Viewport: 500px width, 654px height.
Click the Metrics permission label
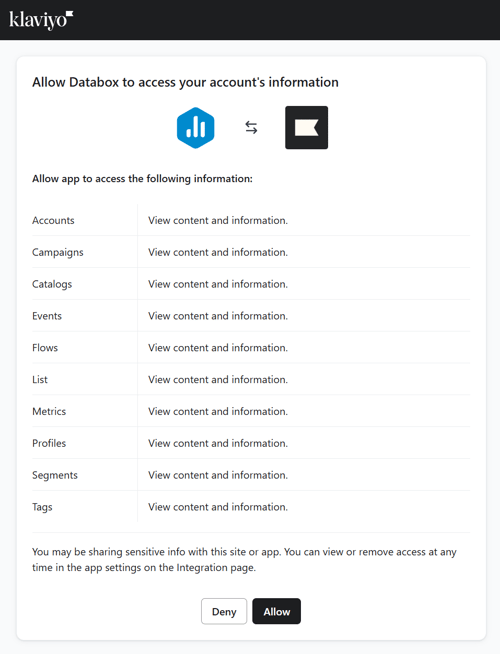[49, 411]
